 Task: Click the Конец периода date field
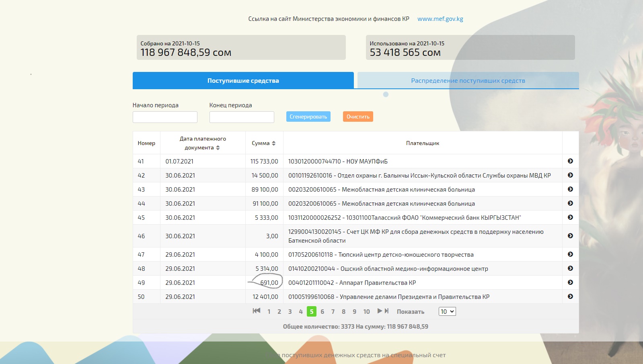[x=242, y=117]
